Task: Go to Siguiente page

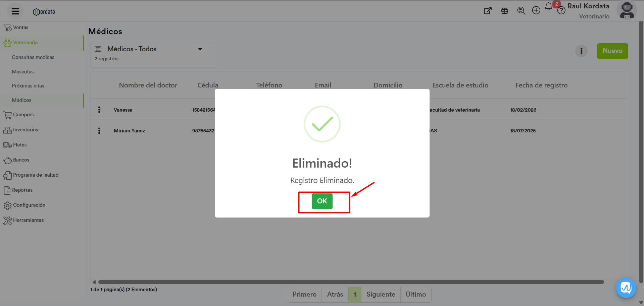Action: point(381,294)
